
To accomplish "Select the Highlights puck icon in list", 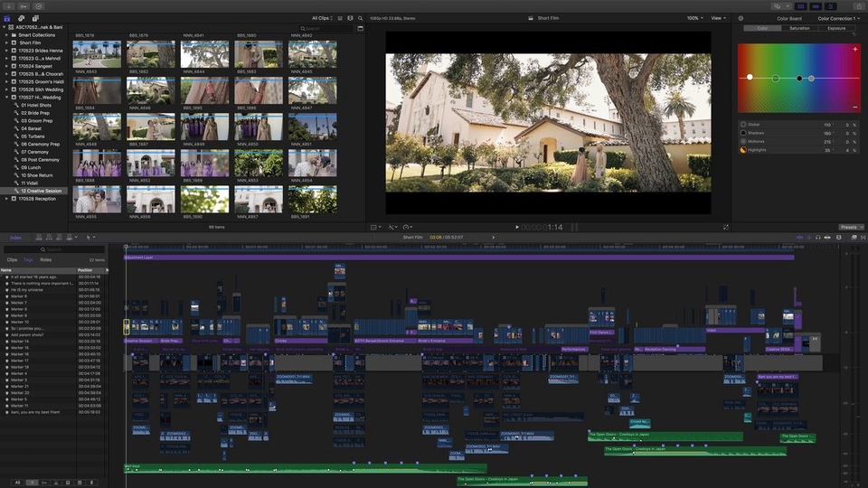I will (743, 150).
